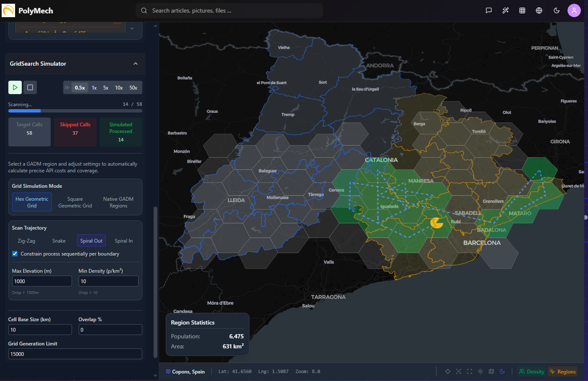588x381 pixels.
Task: Select Square Geometric Grid mode
Action: pos(75,202)
